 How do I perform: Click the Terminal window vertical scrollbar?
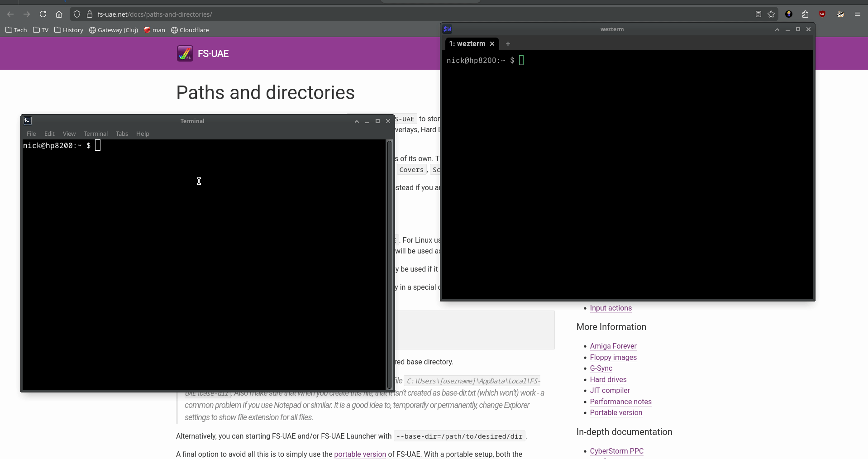click(x=389, y=265)
